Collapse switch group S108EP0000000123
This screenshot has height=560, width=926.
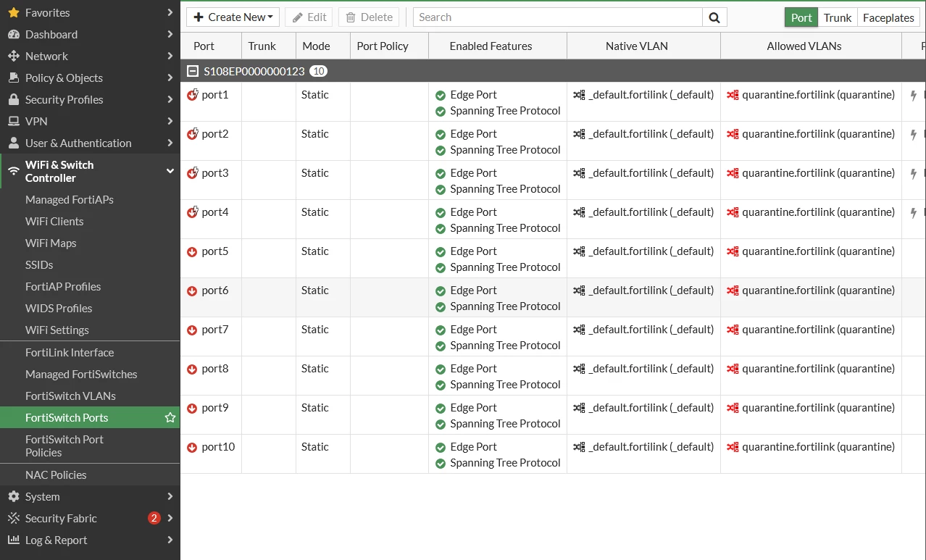[193, 71]
